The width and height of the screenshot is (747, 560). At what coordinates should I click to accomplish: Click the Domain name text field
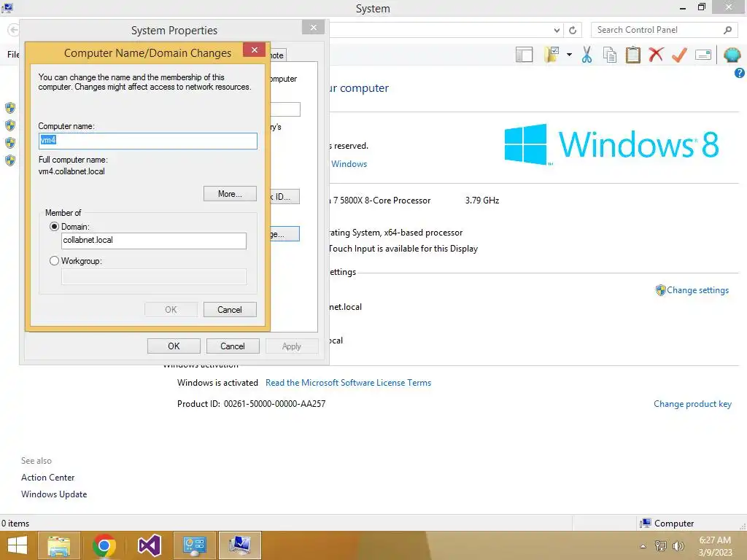tap(153, 241)
